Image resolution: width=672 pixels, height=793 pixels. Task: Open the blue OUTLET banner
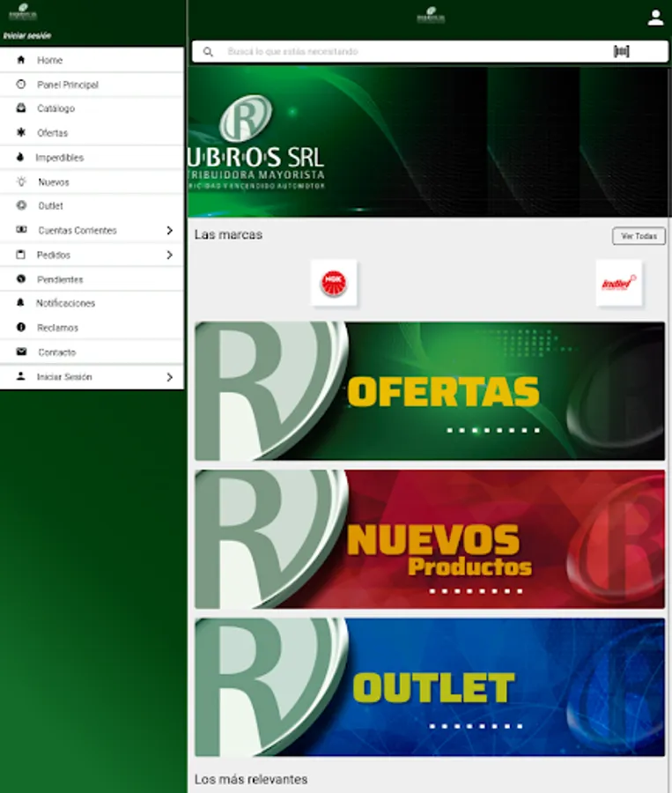pos(430,687)
